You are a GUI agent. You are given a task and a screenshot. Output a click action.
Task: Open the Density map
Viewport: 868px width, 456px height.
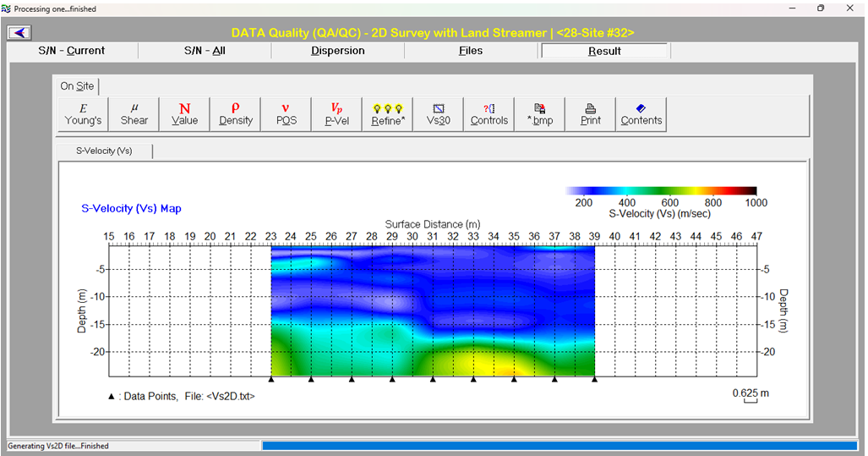point(235,114)
